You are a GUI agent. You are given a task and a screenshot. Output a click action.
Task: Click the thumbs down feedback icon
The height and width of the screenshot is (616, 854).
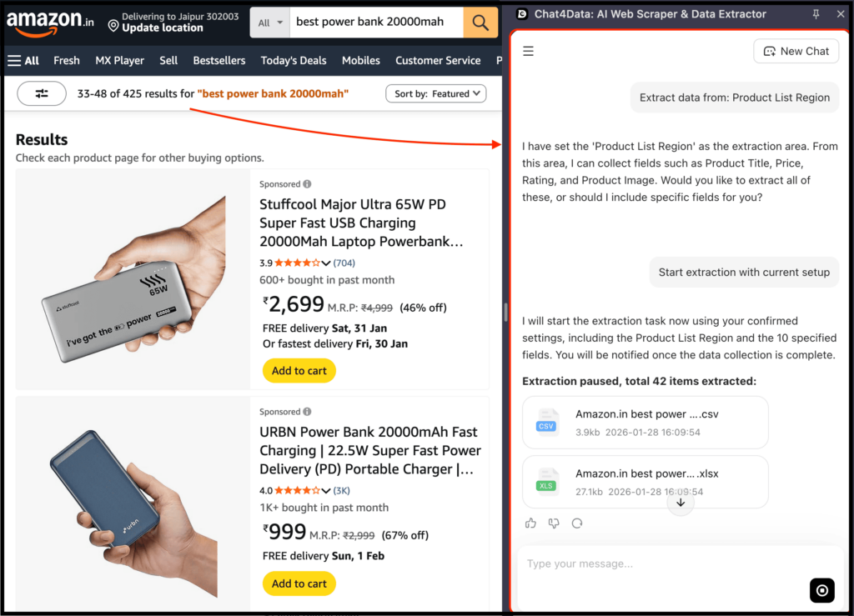click(x=554, y=523)
